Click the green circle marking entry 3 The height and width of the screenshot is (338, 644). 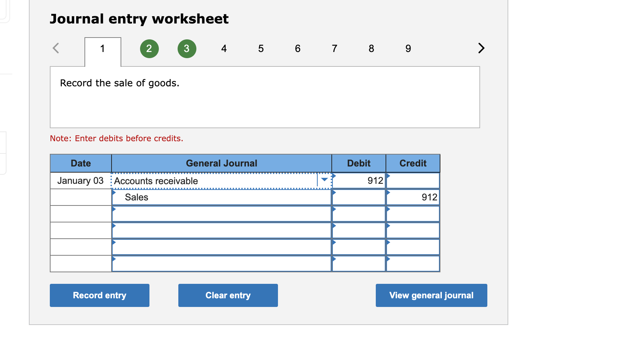point(187,48)
